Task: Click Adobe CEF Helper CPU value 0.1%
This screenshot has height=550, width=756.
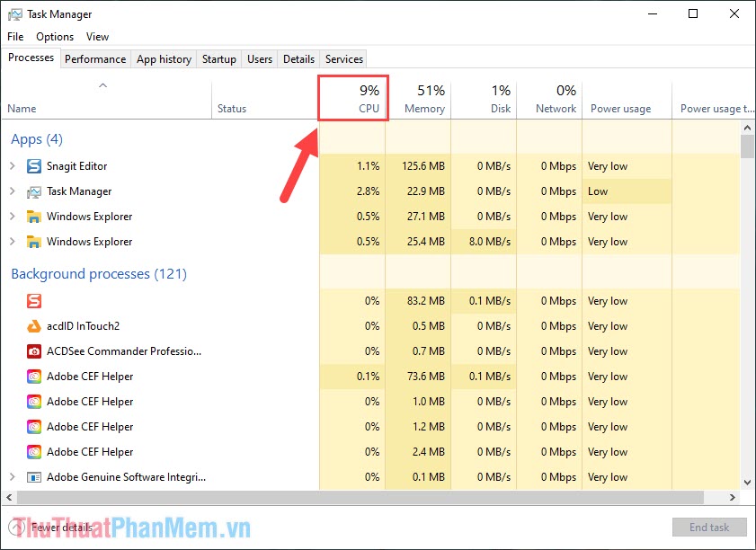Action: [x=368, y=377]
